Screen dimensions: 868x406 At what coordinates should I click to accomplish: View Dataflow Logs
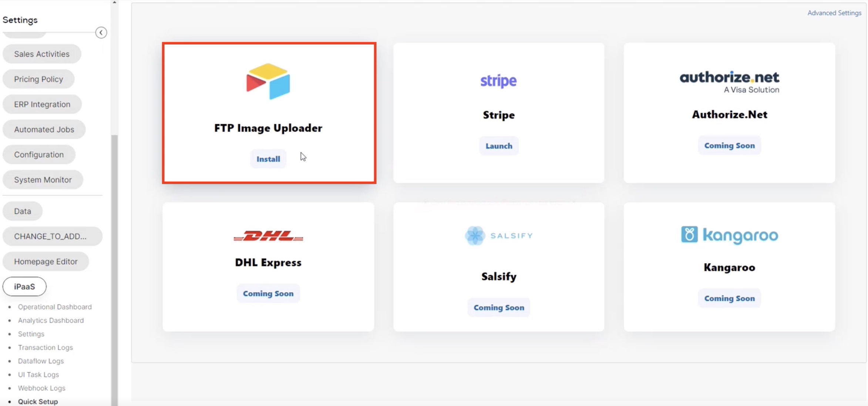coord(41,361)
